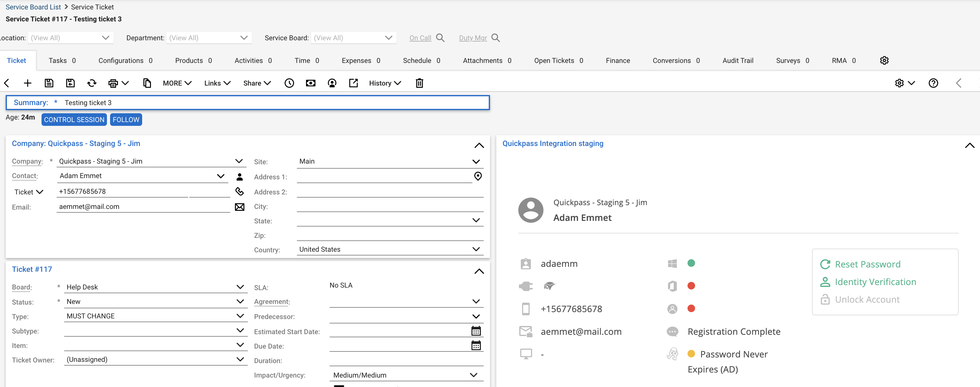
Task: Click the clock icon to add time entry
Action: (289, 83)
